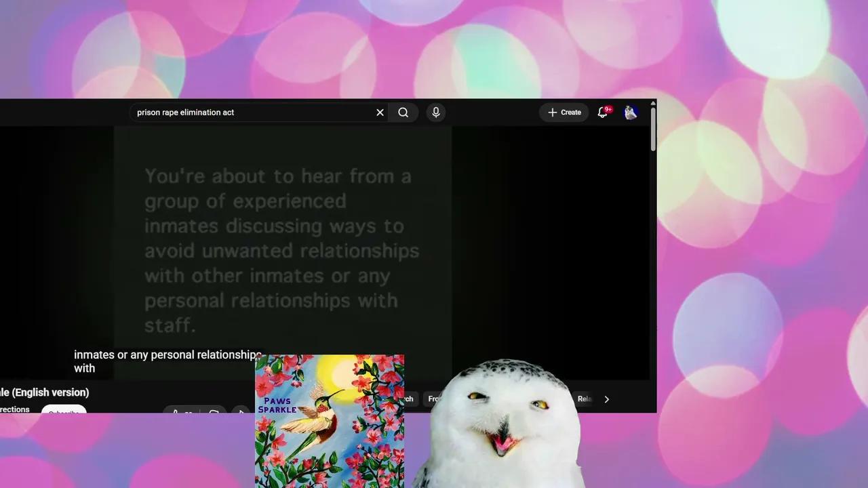Click the Paws Sparkle hummingbird image

[330, 421]
